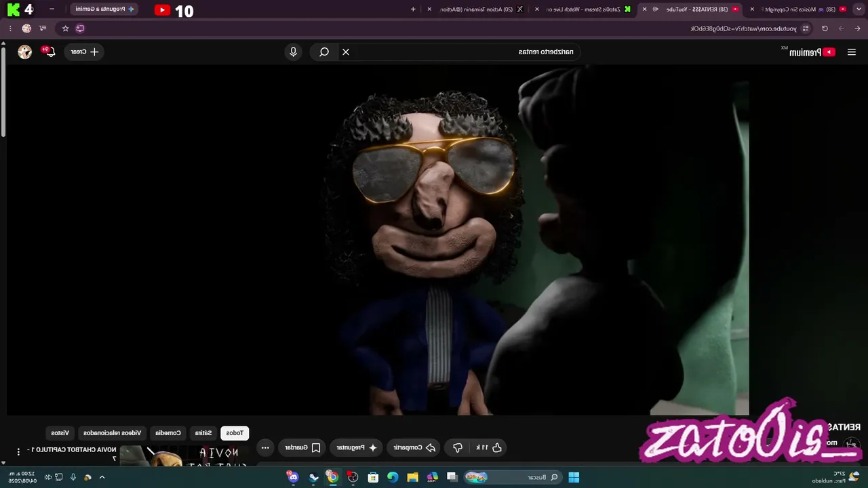Open the Crear create menu

click(x=85, y=52)
